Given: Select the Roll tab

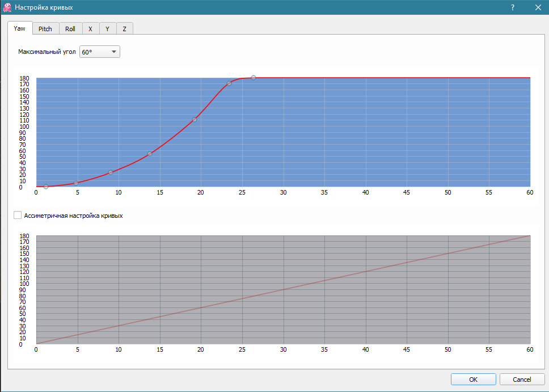Looking at the screenshot, I should coord(70,29).
